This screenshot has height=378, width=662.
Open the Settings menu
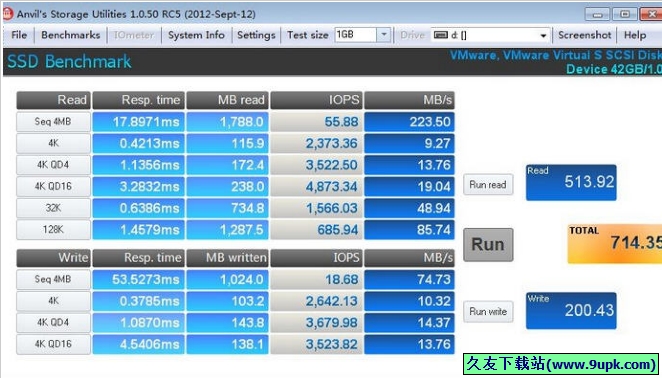pos(256,35)
